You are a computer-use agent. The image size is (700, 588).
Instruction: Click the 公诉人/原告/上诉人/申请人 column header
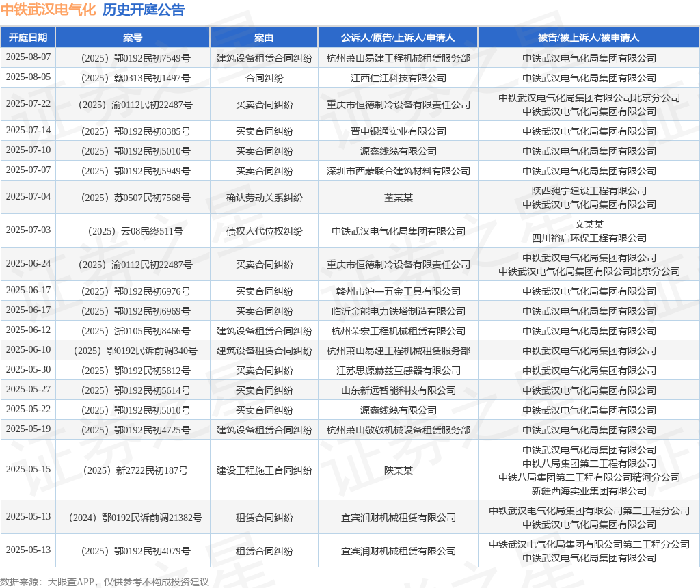398,38
